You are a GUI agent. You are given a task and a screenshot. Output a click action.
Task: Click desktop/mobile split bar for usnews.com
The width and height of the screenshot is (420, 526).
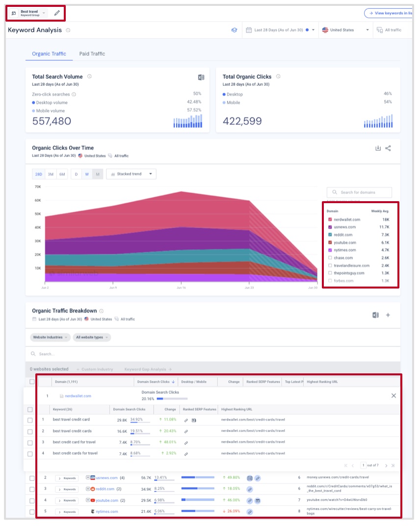(x=198, y=477)
